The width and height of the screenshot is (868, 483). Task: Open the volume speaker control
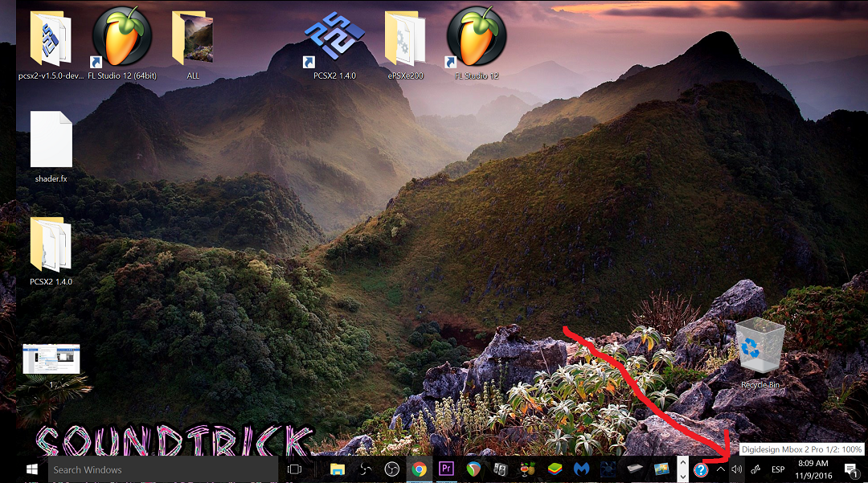[x=736, y=469]
